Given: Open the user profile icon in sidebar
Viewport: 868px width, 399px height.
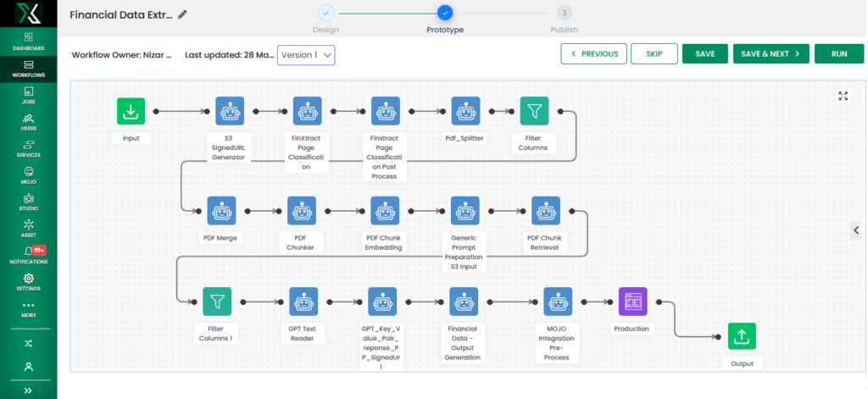Looking at the screenshot, I should click(x=28, y=366).
